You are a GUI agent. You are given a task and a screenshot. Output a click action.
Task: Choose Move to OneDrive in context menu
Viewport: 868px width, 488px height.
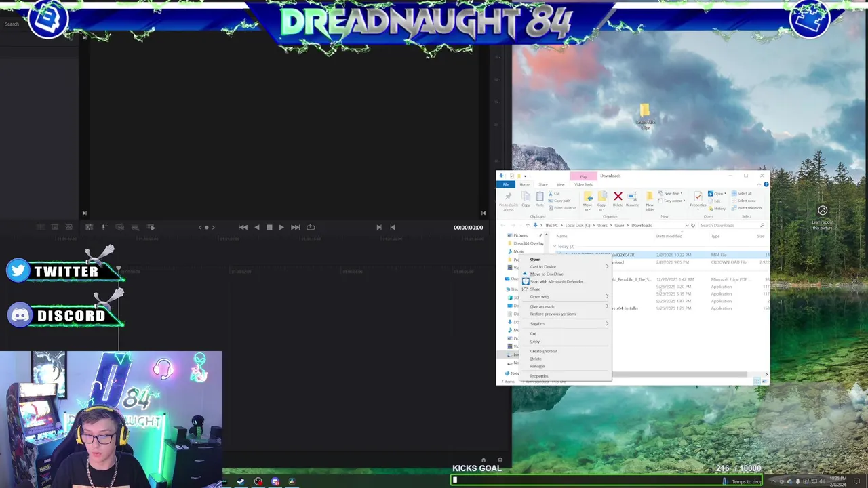(547, 274)
